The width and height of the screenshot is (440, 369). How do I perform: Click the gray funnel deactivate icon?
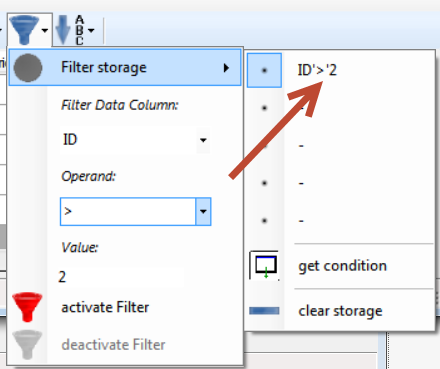(x=27, y=344)
